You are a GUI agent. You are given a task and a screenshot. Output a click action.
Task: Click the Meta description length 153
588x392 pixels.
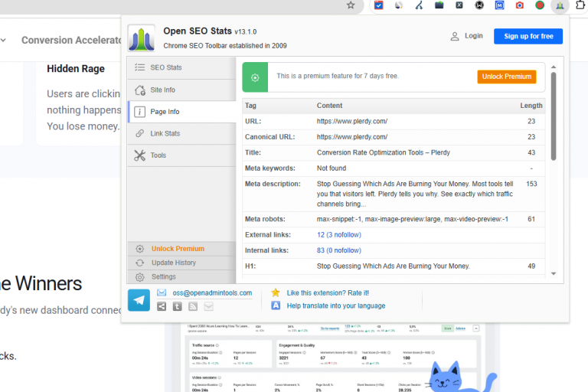pyautogui.click(x=531, y=184)
